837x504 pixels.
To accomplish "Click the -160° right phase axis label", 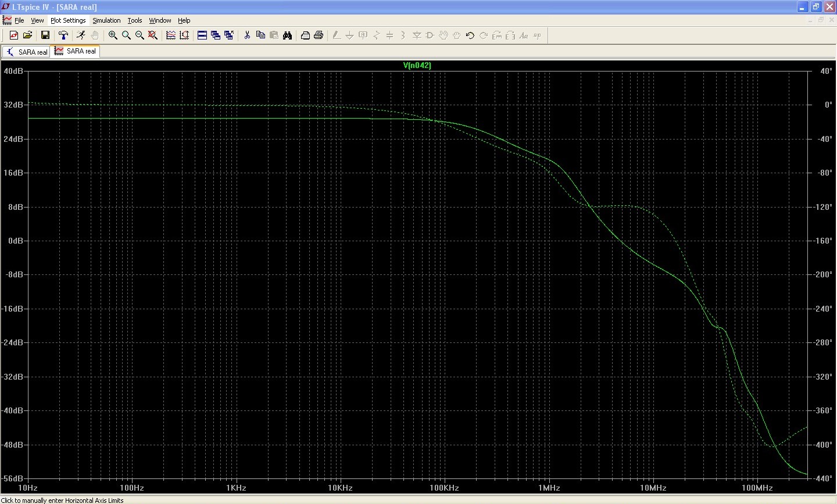I will (823, 241).
